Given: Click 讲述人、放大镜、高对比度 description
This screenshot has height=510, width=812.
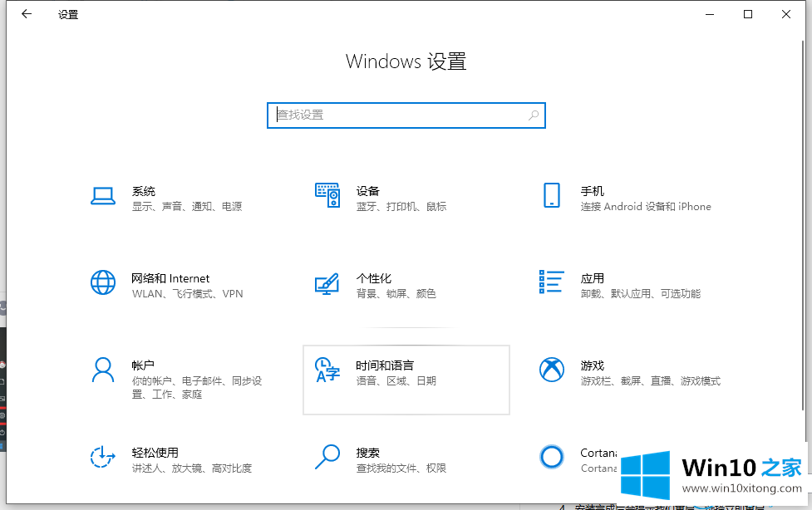Looking at the screenshot, I should click(x=192, y=468).
